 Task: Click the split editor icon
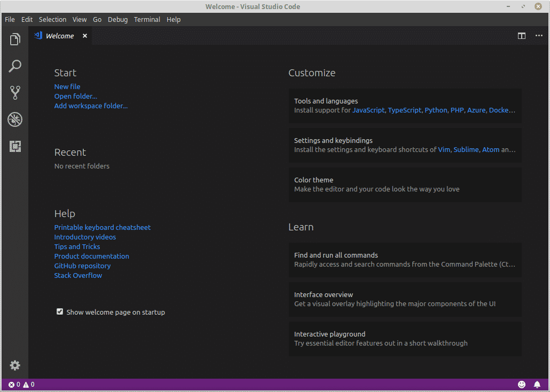(x=522, y=36)
